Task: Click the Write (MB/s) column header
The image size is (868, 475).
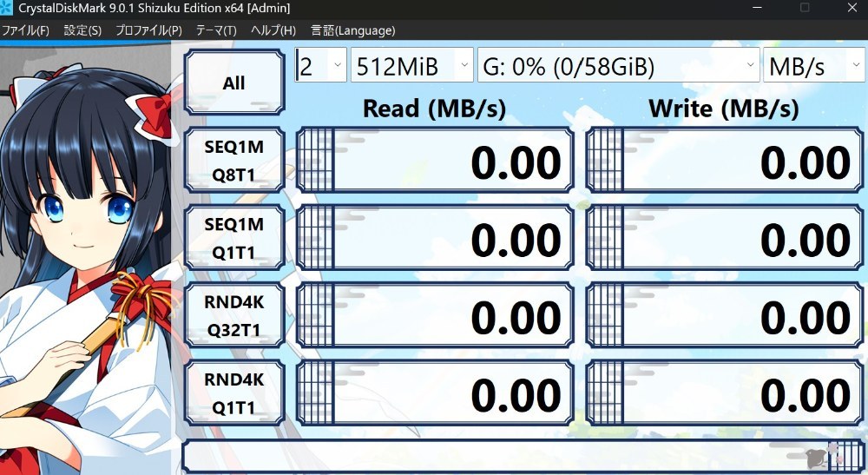Action: pyautogui.click(x=724, y=109)
